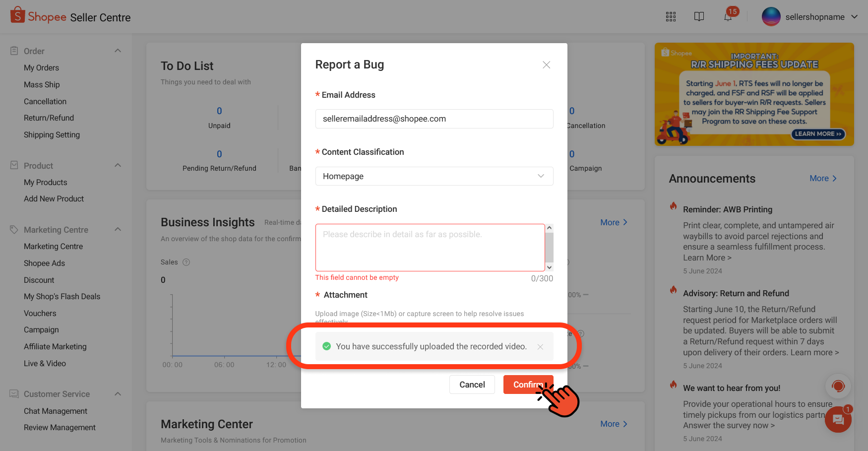Open the seller education book icon
The height and width of the screenshot is (451, 868).
coord(699,16)
